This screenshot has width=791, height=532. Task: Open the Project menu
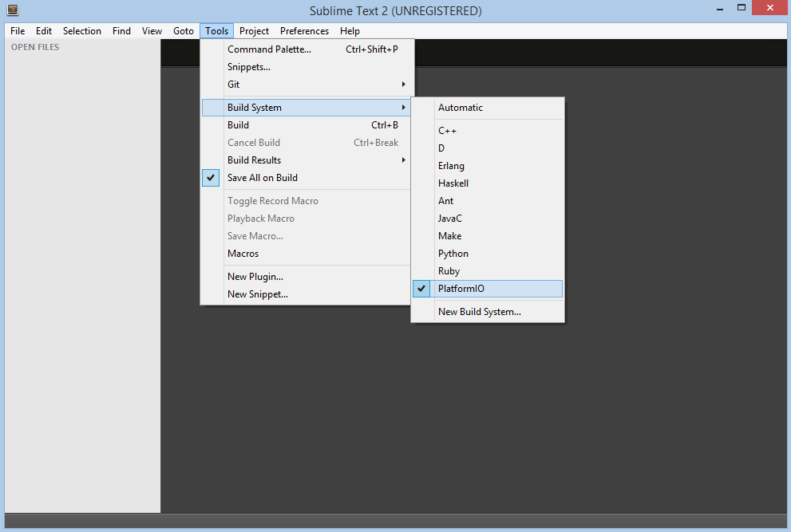(x=254, y=31)
